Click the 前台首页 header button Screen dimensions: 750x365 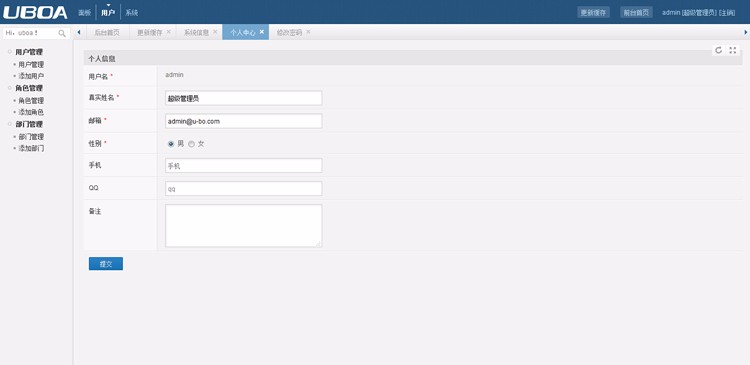(x=636, y=13)
